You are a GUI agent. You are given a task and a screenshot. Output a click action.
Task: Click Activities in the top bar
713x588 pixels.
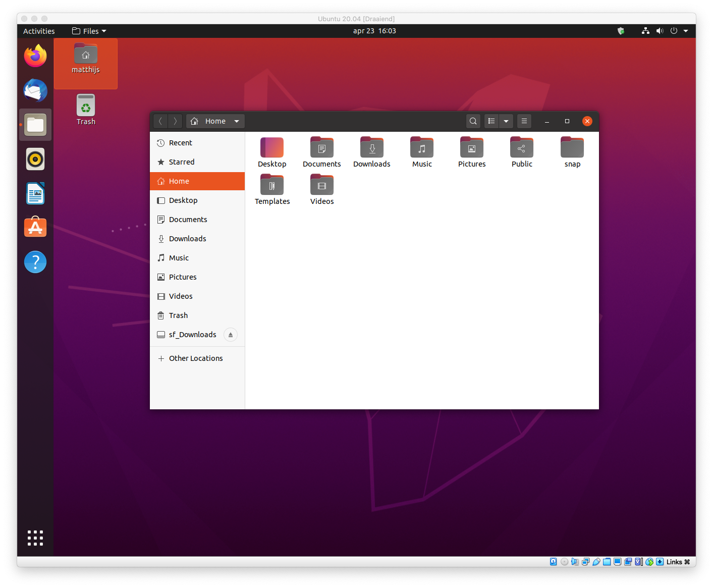click(39, 31)
